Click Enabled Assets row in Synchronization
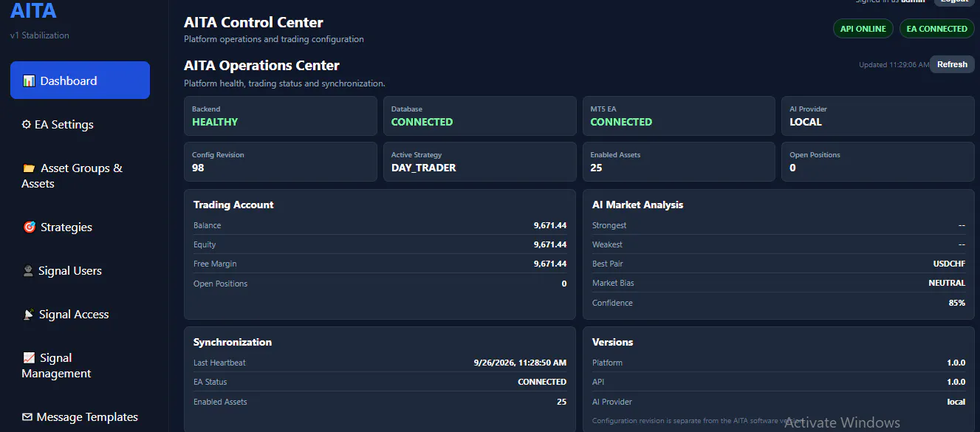This screenshot has height=432, width=980. point(380,402)
